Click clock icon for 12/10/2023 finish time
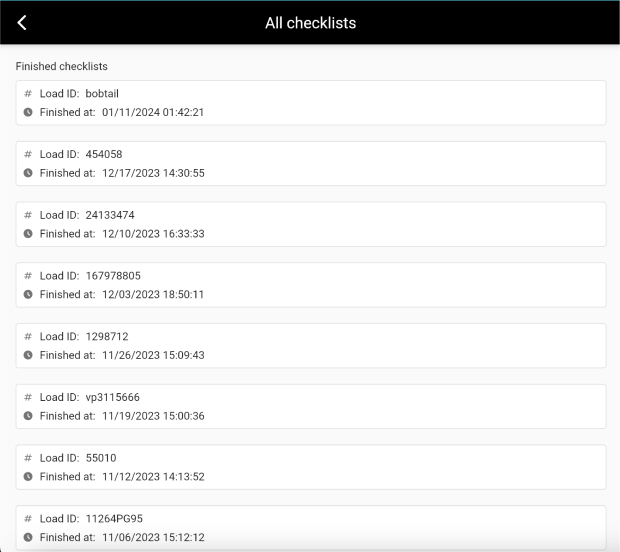Screen dimensions: 620x552 pyautogui.click(x=28, y=234)
